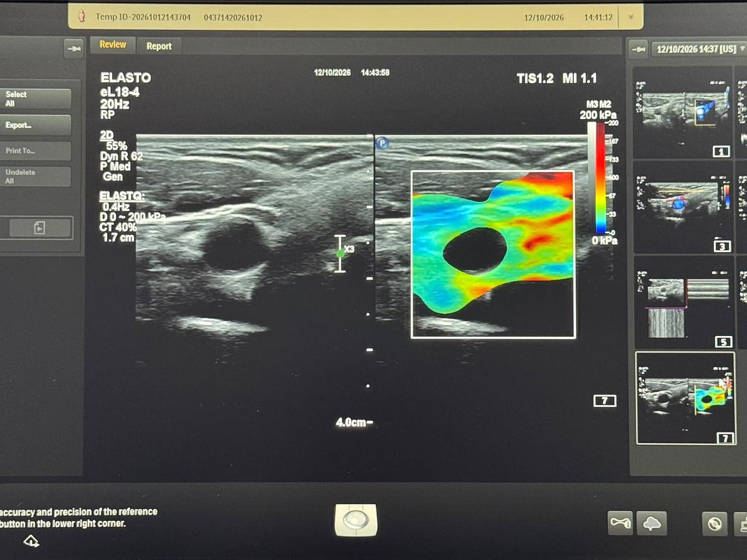Screen dimensions: 747x560
Task: Click the Undelete All button
Action: [36, 176]
